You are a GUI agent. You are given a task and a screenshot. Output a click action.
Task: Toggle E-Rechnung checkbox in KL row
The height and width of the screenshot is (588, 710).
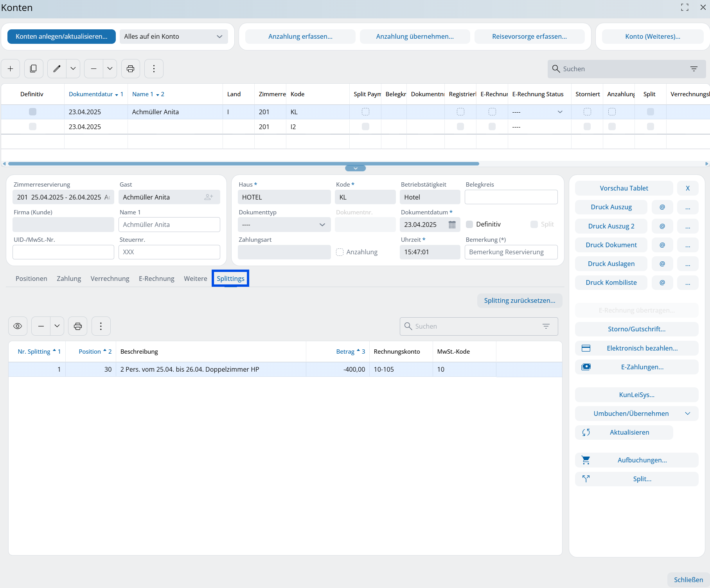[492, 112]
